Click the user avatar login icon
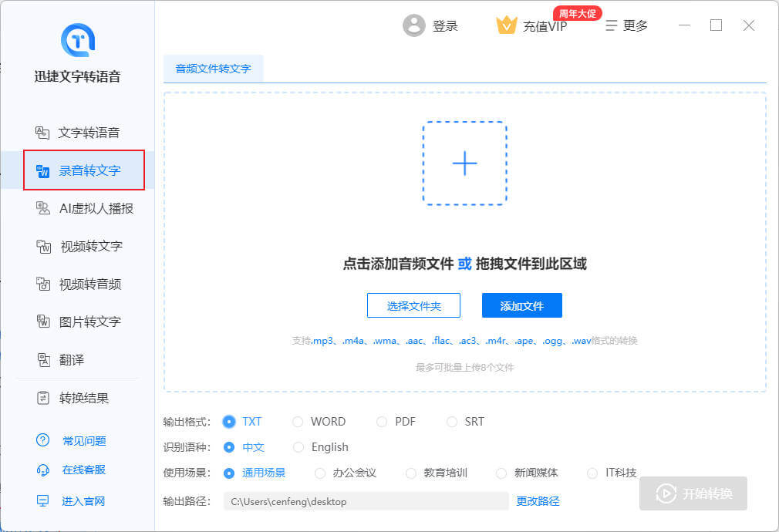 point(414,25)
